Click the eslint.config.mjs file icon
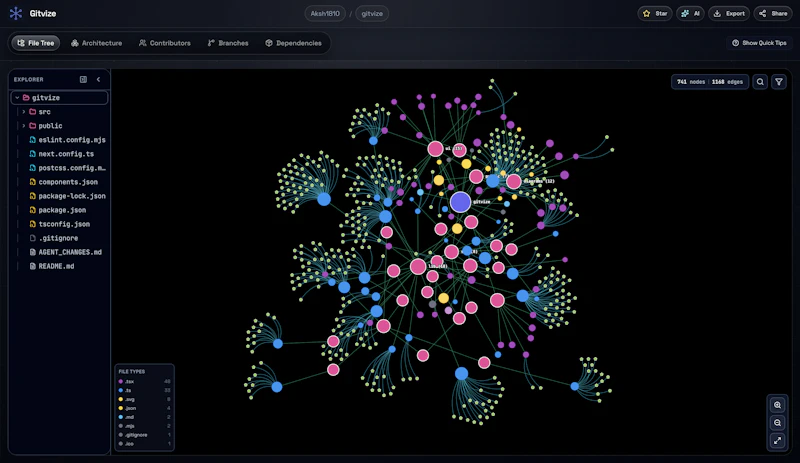Image resolution: width=800 pixels, height=463 pixels. (33, 139)
